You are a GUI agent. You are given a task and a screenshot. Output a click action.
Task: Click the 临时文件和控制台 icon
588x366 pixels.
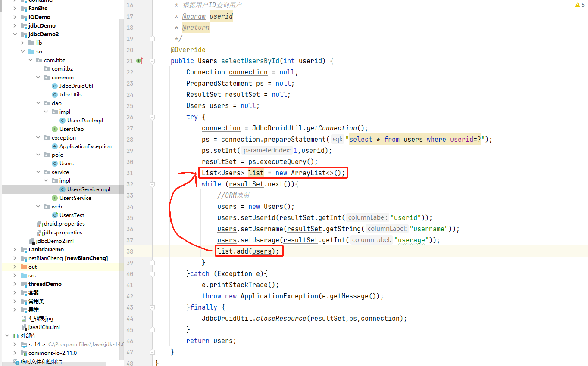(x=16, y=362)
